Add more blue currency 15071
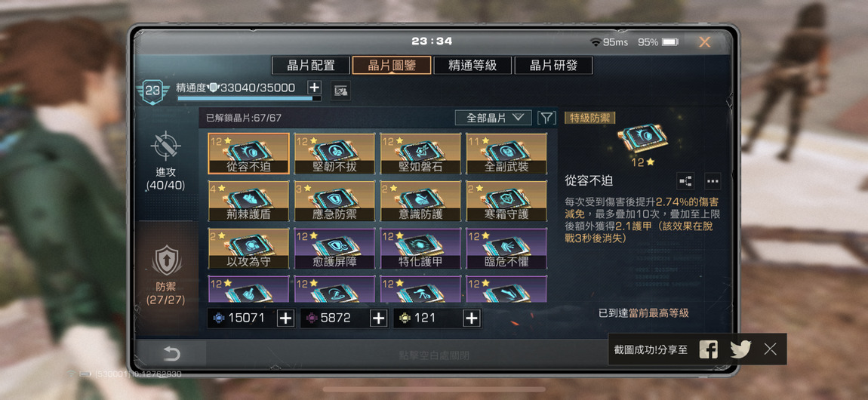This screenshot has width=868, height=400. click(285, 318)
